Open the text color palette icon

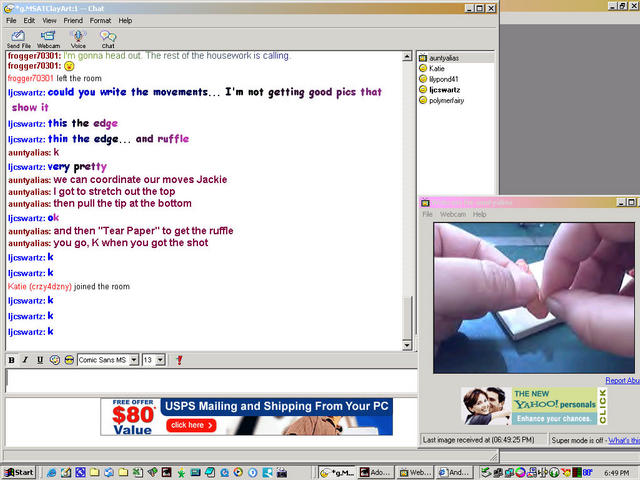coord(55,360)
